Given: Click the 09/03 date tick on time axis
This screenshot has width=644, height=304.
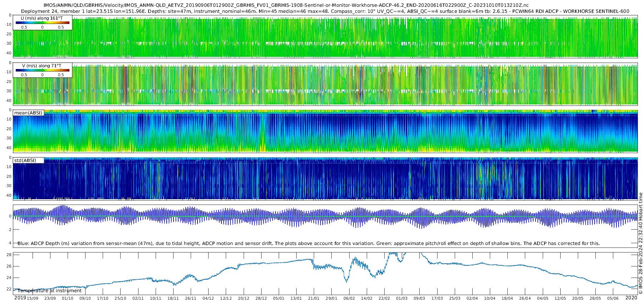Looking at the screenshot, I should (419, 298).
